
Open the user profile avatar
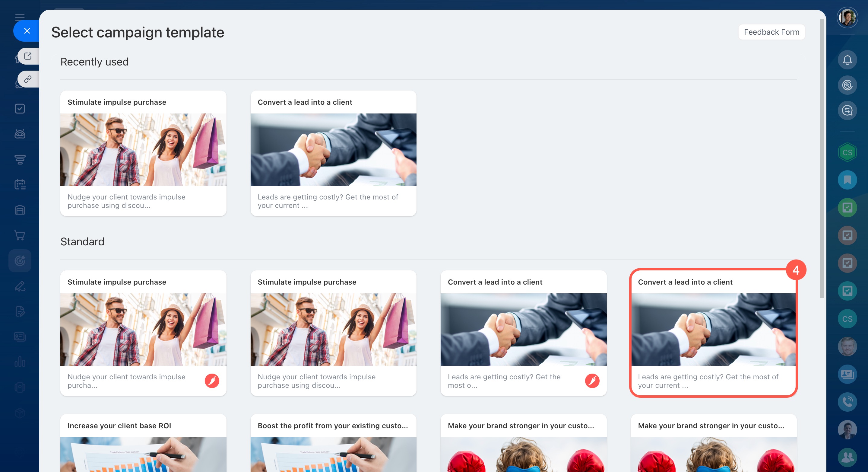point(847,17)
